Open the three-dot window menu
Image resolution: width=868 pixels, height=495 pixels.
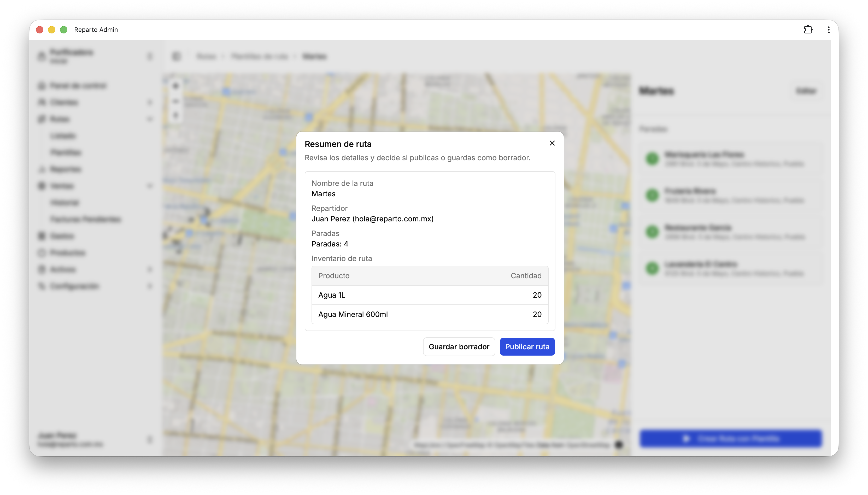click(829, 30)
